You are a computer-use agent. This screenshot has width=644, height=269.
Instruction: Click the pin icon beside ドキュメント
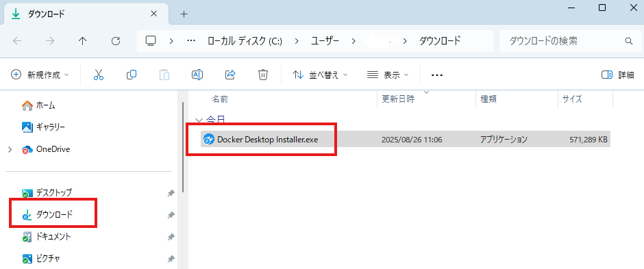(x=171, y=237)
